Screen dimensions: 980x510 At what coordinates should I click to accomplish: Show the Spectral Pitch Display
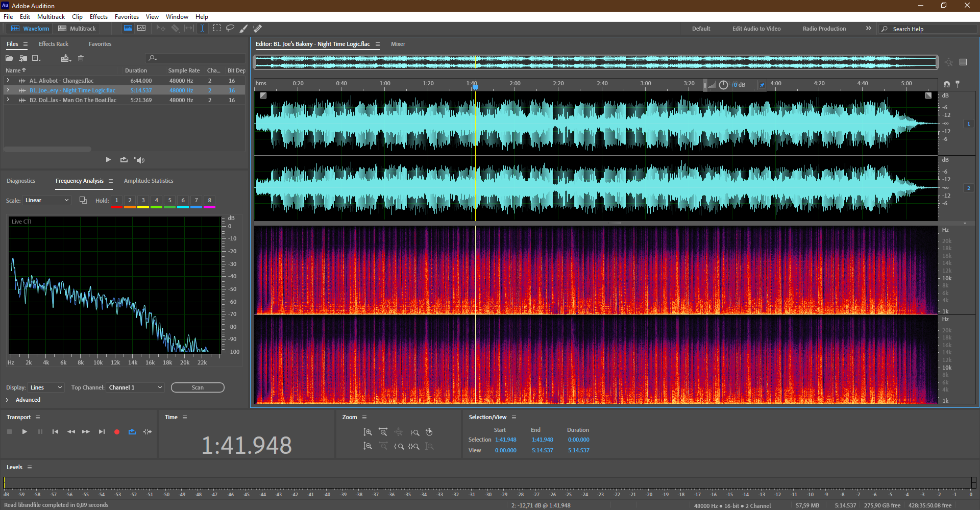click(141, 29)
